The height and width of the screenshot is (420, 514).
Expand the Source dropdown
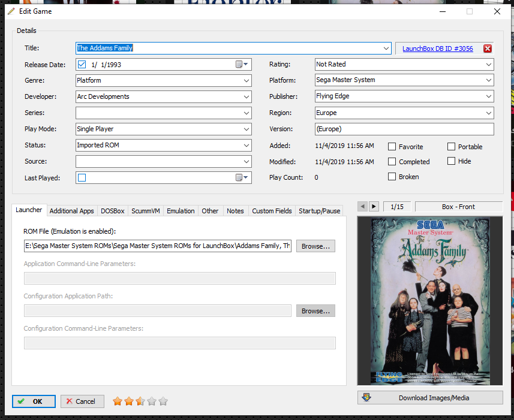[247, 161]
